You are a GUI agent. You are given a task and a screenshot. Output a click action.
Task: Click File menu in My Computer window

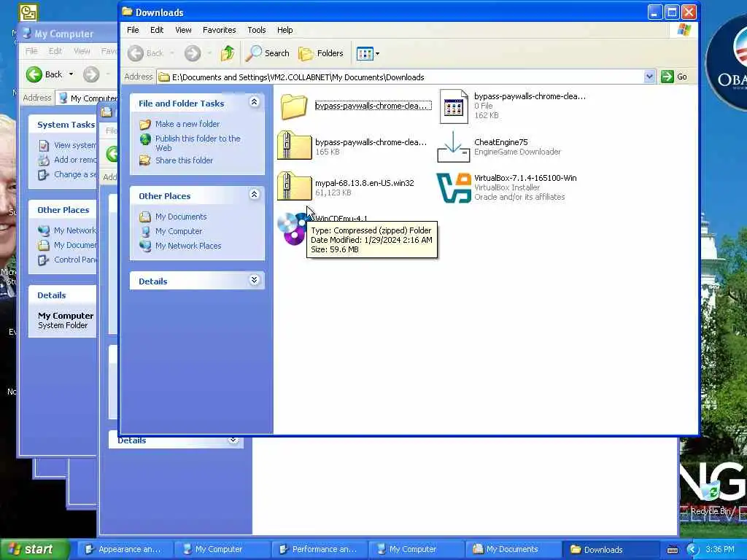pos(31,51)
